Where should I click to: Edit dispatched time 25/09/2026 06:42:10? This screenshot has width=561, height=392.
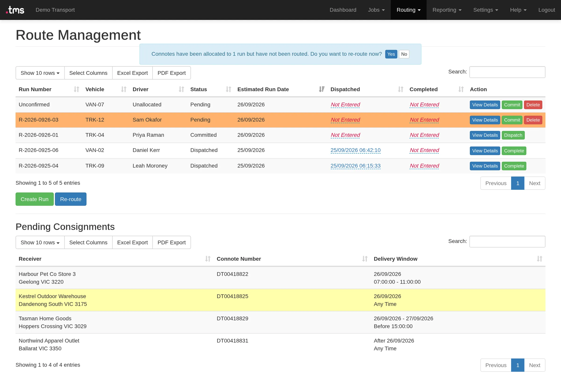pyautogui.click(x=355, y=150)
